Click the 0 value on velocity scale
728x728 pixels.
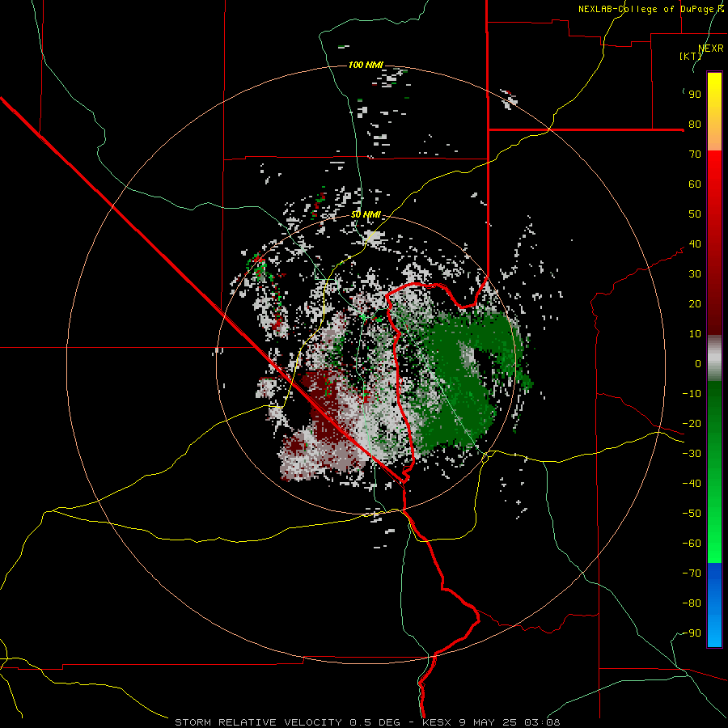(x=698, y=363)
